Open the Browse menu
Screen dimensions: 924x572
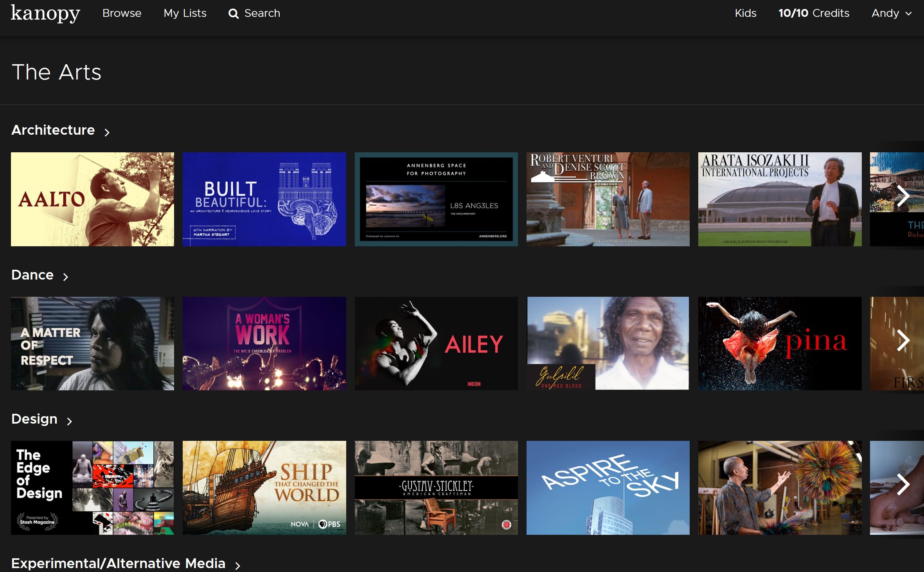[122, 13]
